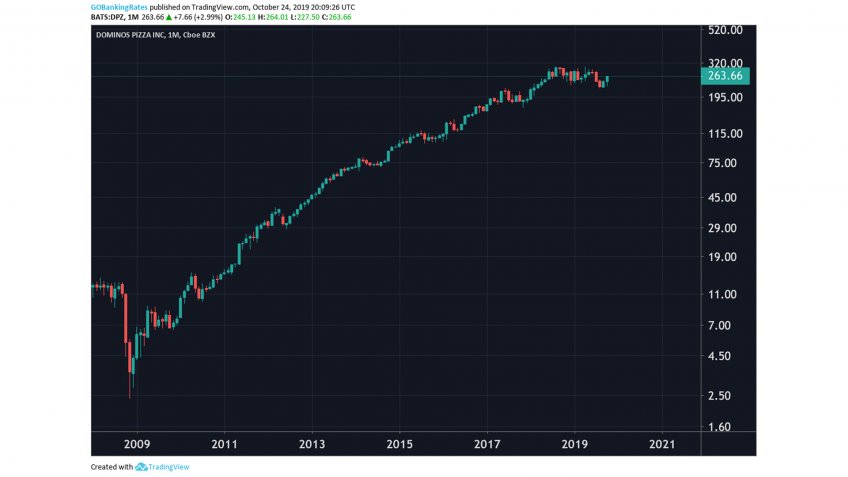Screen dimensions: 848x477
Task: Click the 1.60 price axis label
Action: pos(719,427)
